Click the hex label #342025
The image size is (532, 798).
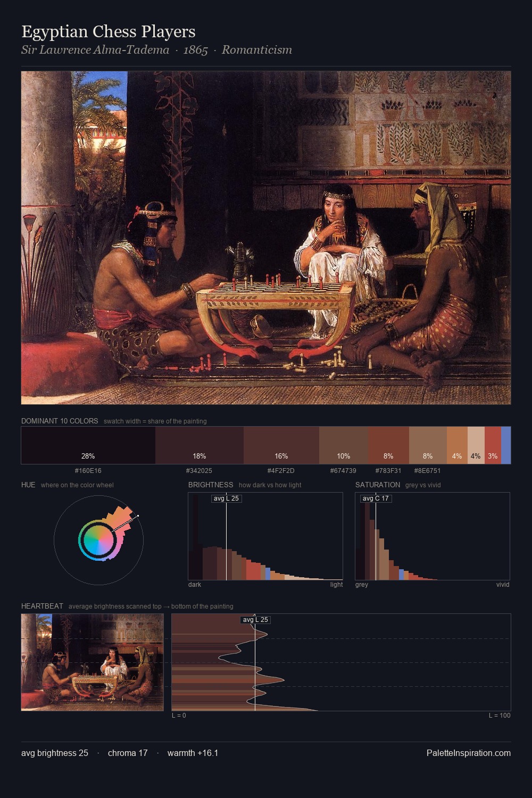click(199, 471)
